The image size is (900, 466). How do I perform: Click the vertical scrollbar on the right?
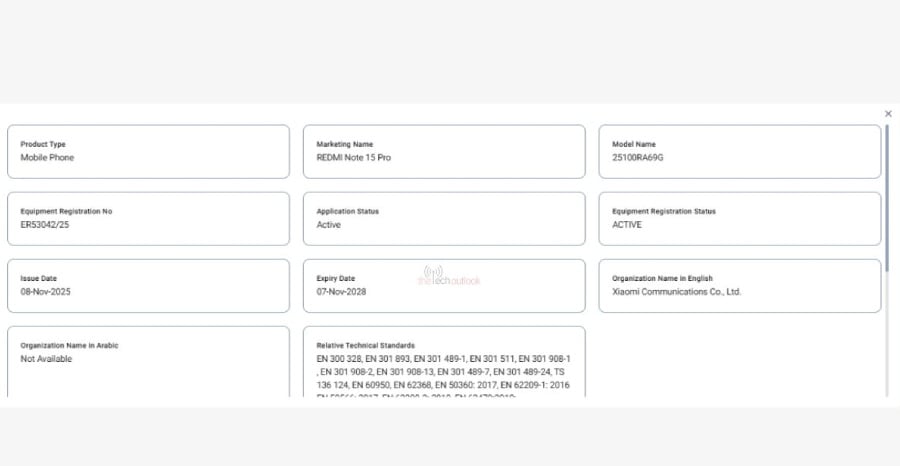click(x=886, y=200)
